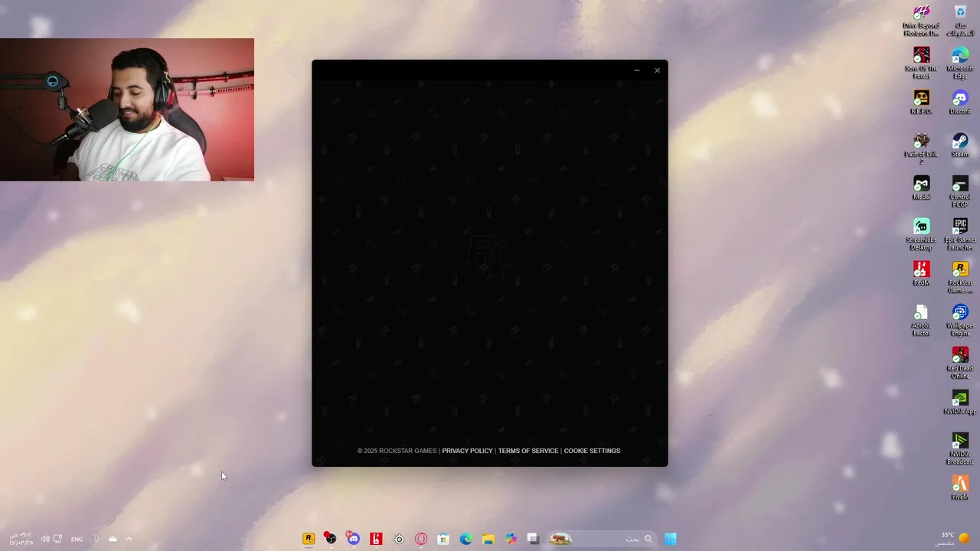Click the red app icon after Discord in taskbar
Screen dimensions: 980x551
click(x=376, y=539)
